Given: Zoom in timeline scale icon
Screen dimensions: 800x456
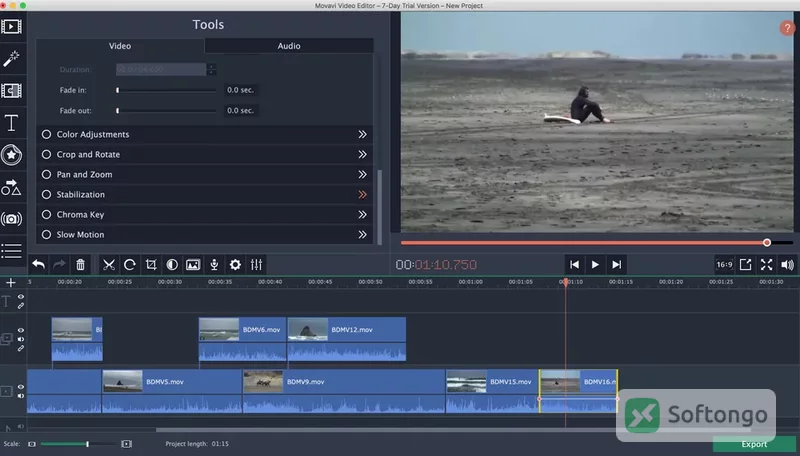Looking at the screenshot, I should click(x=127, y=444).
